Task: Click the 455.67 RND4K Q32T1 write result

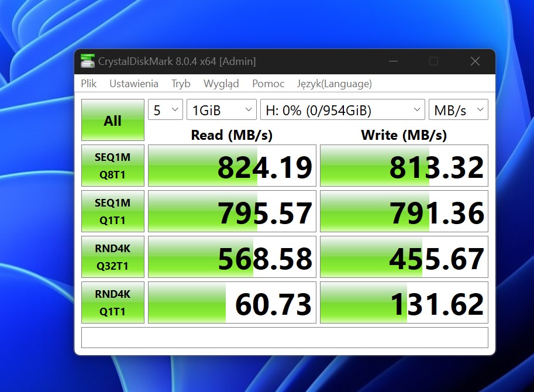Action: (404, 257)
